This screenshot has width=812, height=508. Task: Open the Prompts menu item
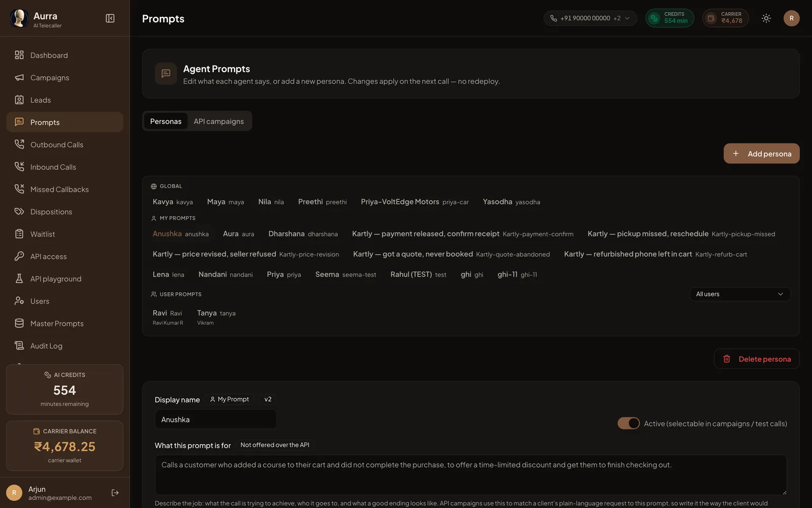pyautogui.click(x=64, y=122)
